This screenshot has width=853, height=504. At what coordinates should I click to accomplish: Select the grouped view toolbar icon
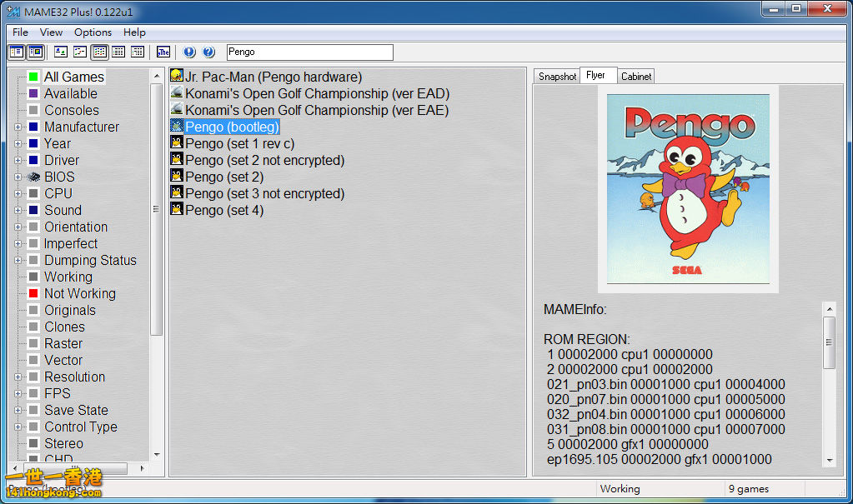[x=138, y=52]
